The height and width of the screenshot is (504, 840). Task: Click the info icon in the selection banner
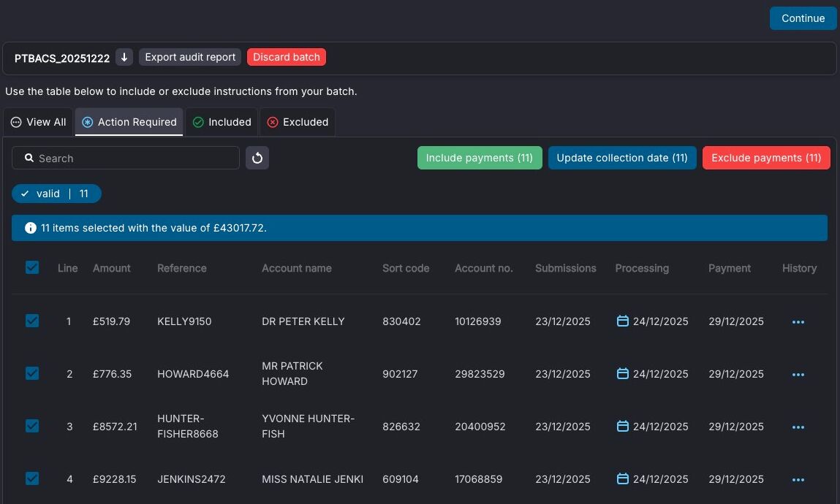(x=31, y=228)
